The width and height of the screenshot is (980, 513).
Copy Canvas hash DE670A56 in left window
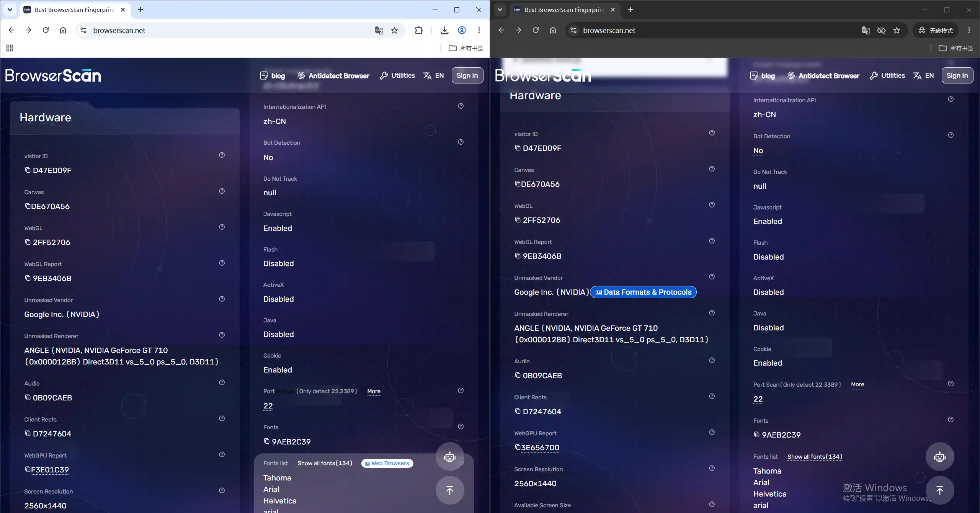28,206
